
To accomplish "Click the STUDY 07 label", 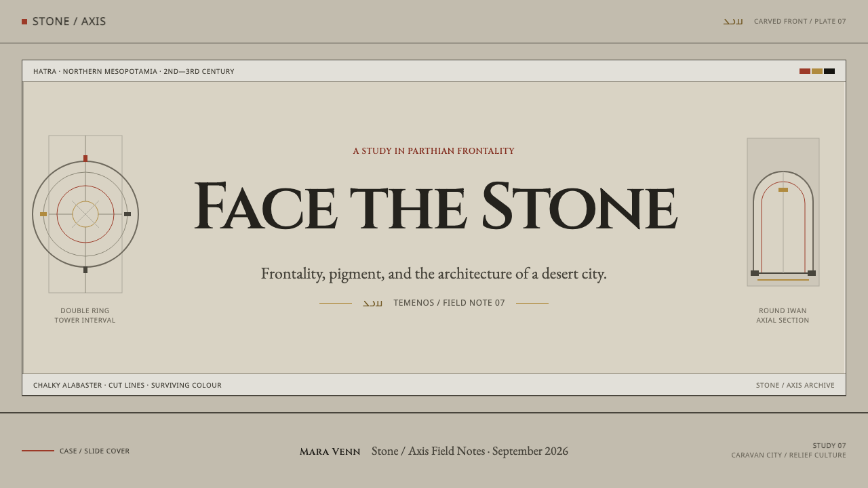I will [x=829, y=446].
